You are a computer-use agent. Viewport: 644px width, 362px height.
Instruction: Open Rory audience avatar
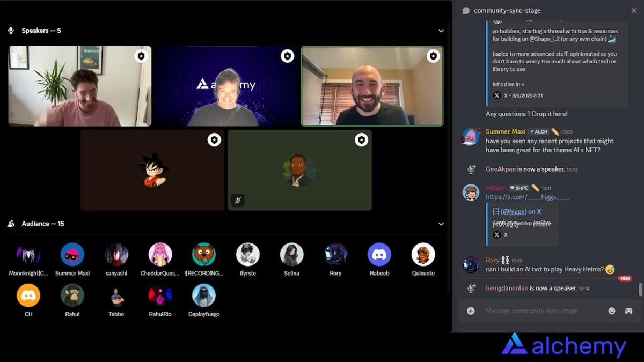[335, 254]
